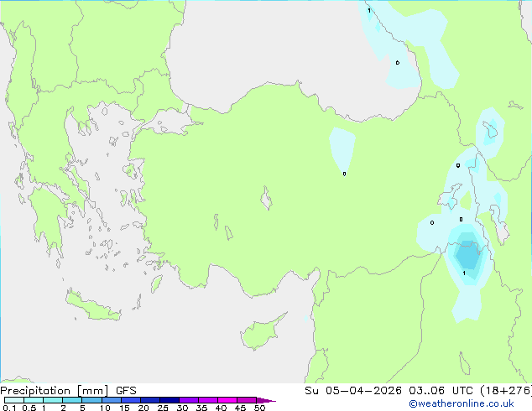532x411 pixels.
Task: Click the "03..06 UTC" time text
Action: click(x=441, y=391)
